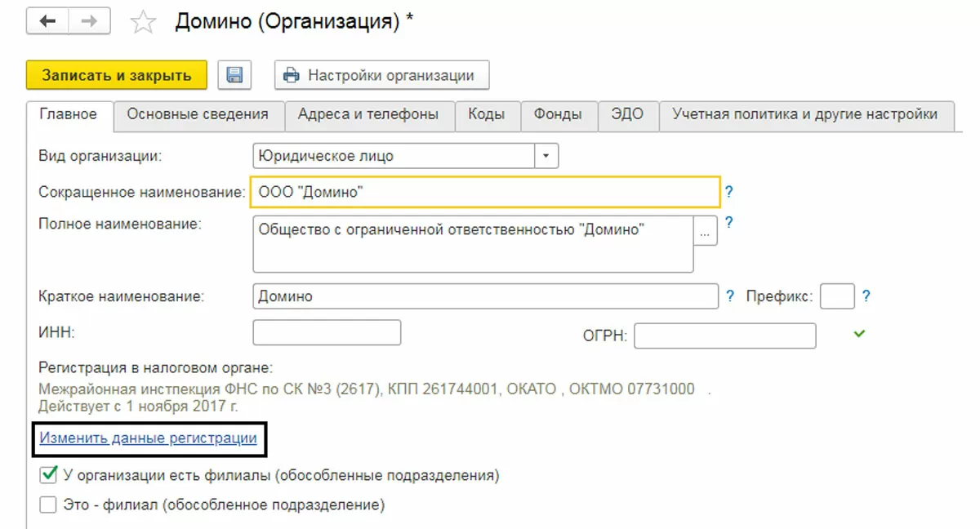Open Настройки организации button

(x=381, y=76)
